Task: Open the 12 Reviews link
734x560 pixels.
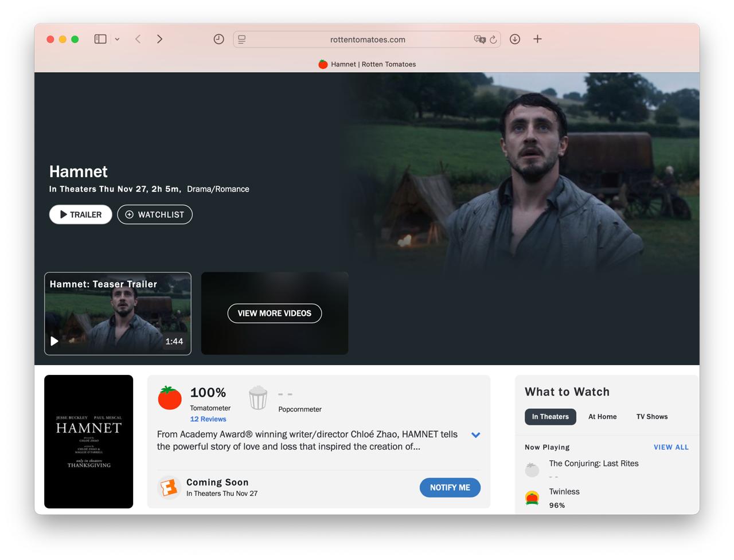Action: 208,419
